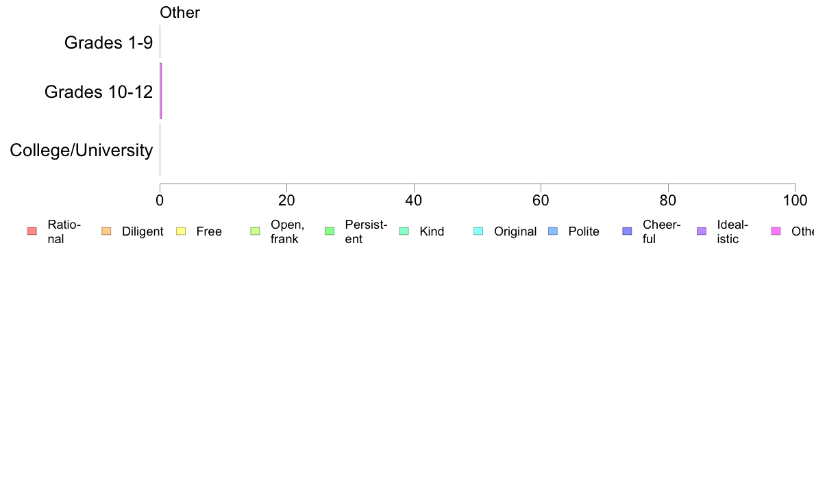Click the Original legend cyan swatch
Viewport: 814px width, 504px height.
[x=478, y=231]
